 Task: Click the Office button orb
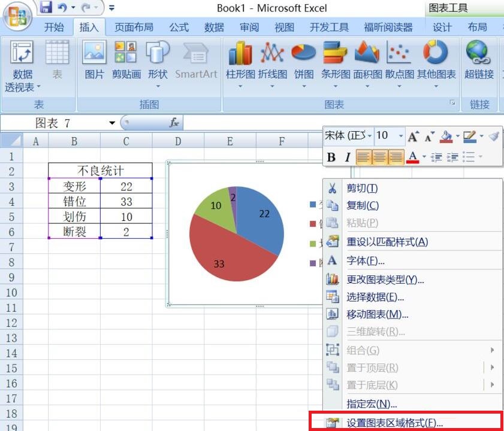click(17, 16)
